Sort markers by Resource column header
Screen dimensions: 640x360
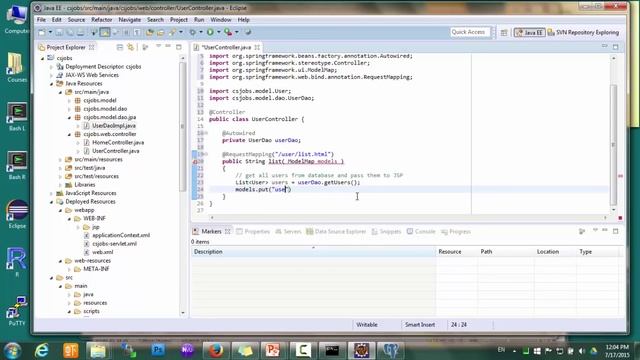(x=456, y=252)
